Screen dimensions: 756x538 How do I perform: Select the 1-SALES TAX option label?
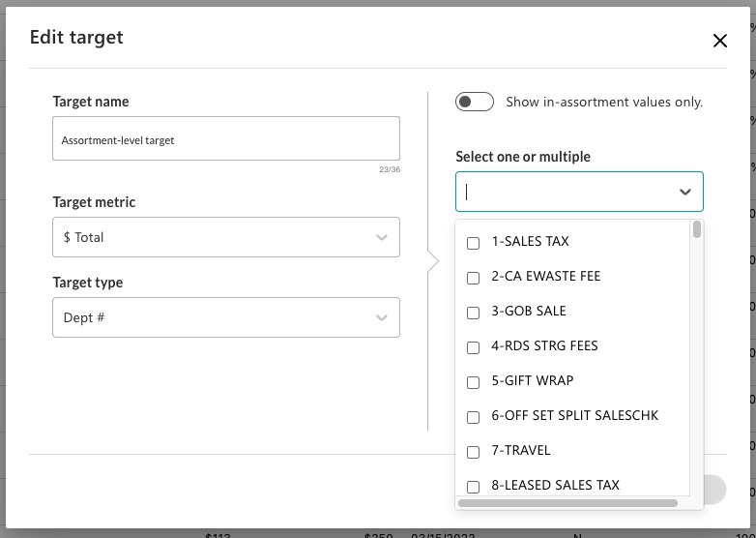[x=531, y=241]
